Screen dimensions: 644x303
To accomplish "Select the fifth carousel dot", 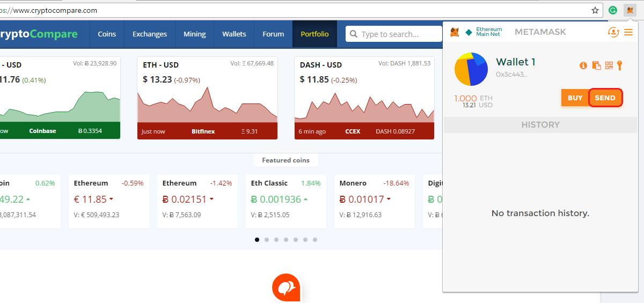I will [296, 240].
